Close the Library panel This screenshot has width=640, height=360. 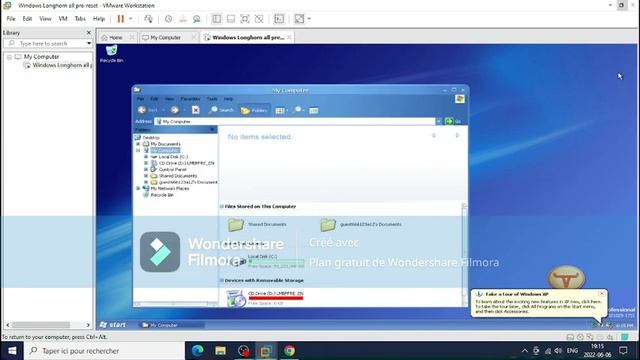(x=89, y=33)
